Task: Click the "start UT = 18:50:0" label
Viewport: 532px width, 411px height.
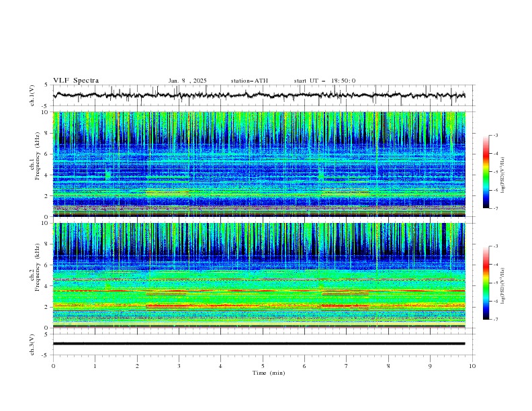Action: [x=324, y=81]
